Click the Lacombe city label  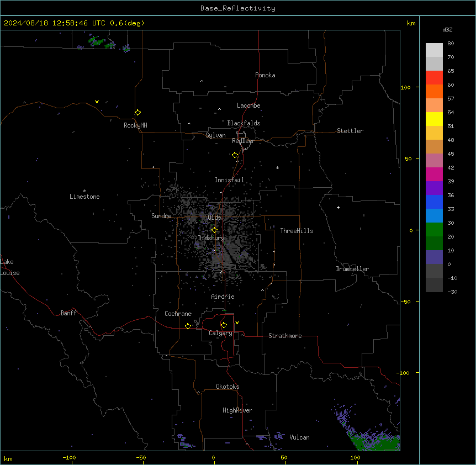coord(248,105)
